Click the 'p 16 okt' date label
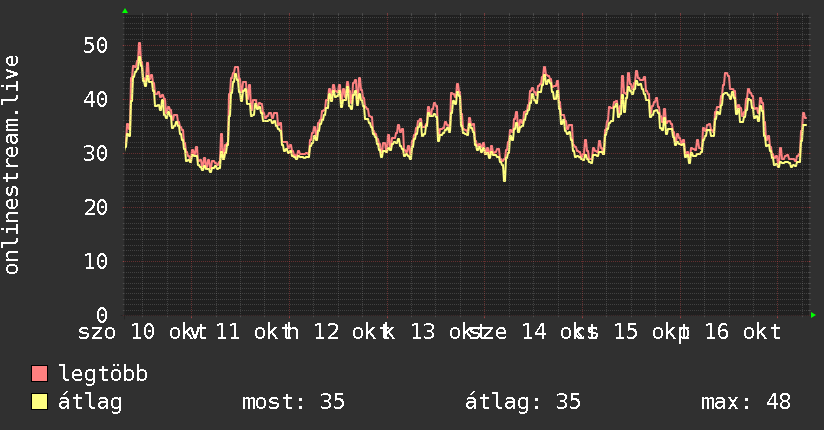The image size is (824, 430). (x=729, y=333)
